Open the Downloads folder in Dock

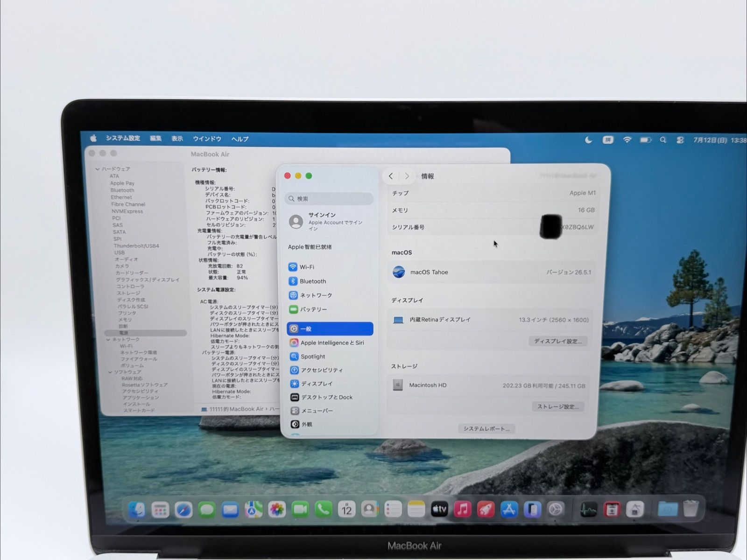668,510
